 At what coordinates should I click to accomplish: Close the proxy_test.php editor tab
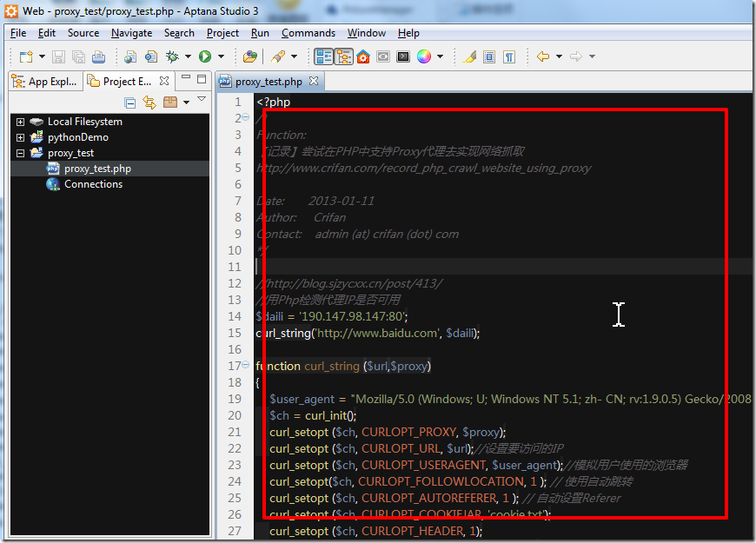[315, 82]
